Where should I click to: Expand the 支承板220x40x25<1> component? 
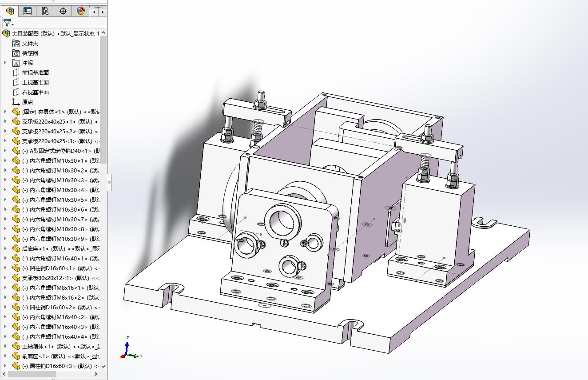(x=5, y=121)
